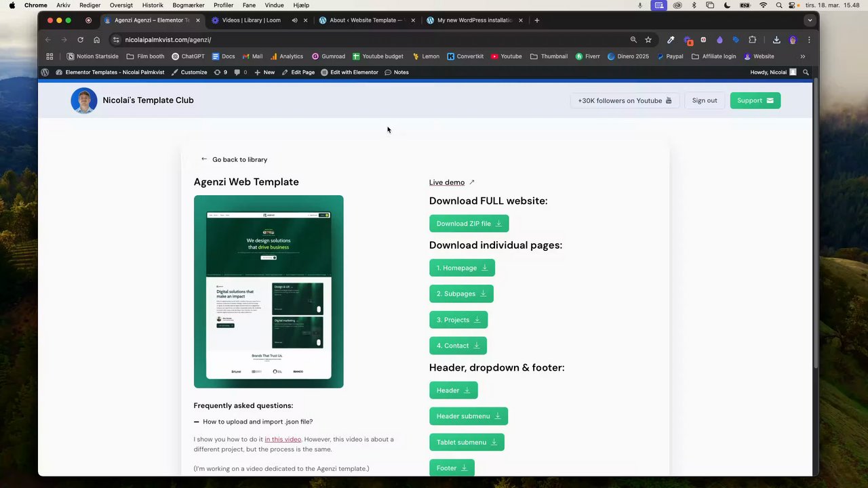Download the Tablet submenu template

(x=467, y=442)
